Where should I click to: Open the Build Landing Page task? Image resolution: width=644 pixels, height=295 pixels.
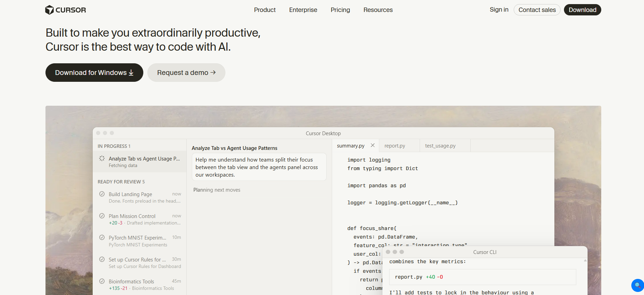(140, 197)
